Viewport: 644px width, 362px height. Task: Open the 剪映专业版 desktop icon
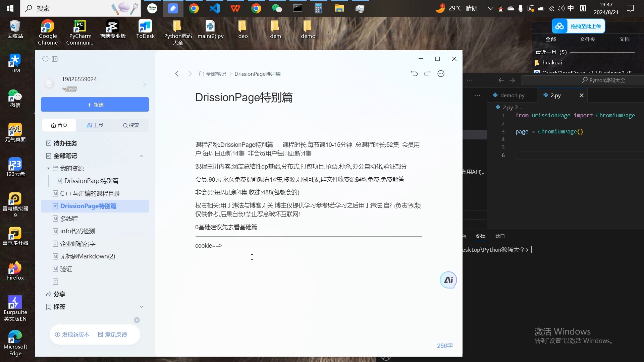113,29
